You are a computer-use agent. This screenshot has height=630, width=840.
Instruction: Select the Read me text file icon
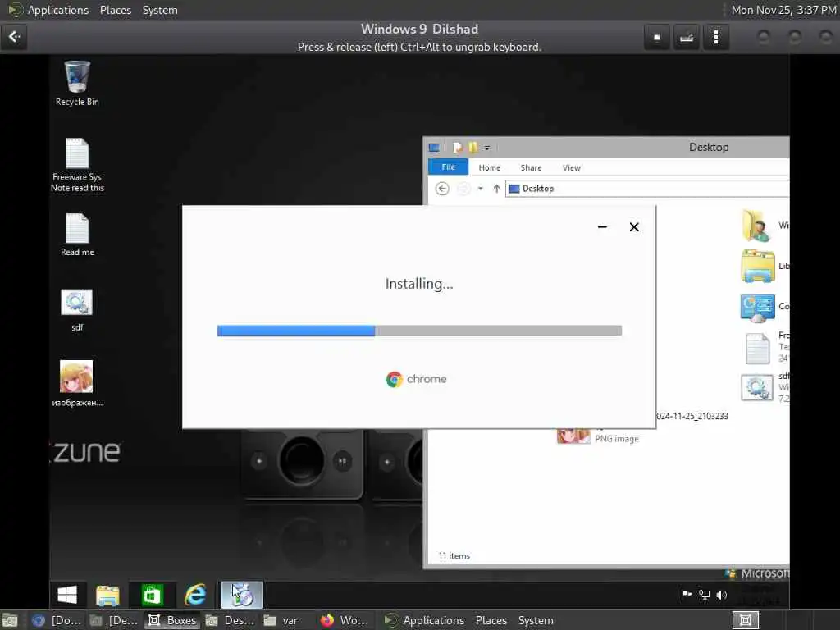77,235
